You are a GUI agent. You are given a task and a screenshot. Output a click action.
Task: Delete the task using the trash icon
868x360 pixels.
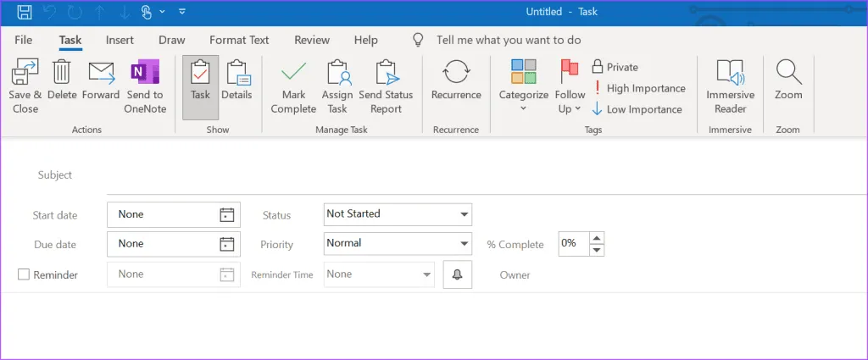point(62,75)
